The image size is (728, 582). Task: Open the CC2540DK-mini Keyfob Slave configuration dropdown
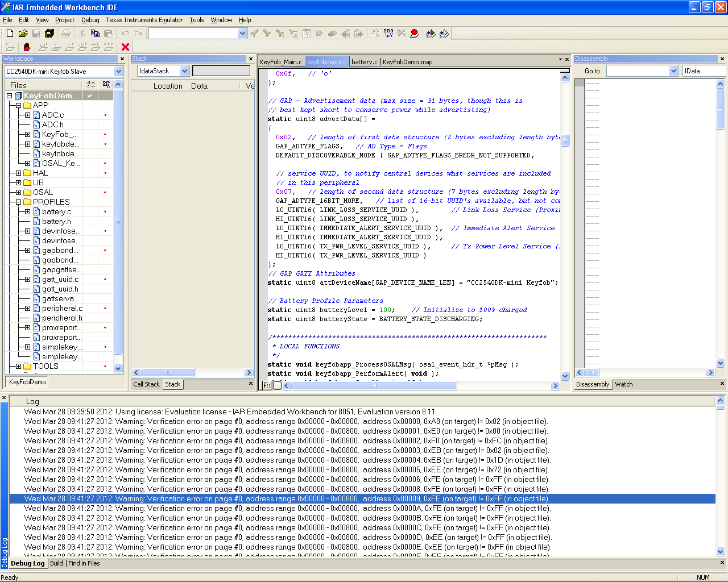tap(118, 72)
